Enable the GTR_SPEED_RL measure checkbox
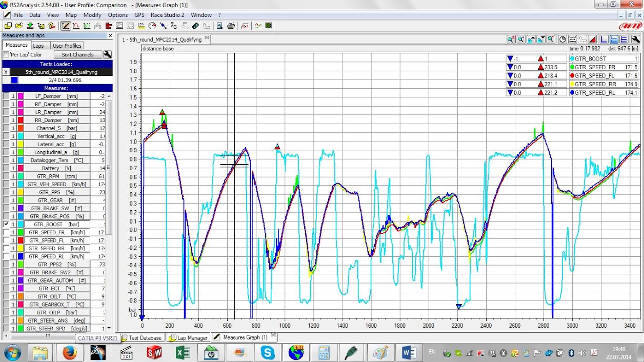The height and width of the screenshot is (362, 644). (6, 256)
